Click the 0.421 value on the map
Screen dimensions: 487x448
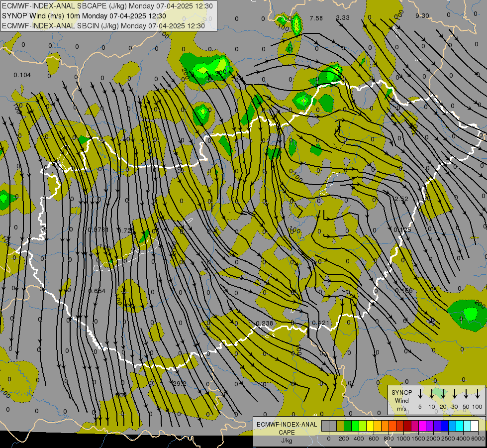click(x=320, y=323)
